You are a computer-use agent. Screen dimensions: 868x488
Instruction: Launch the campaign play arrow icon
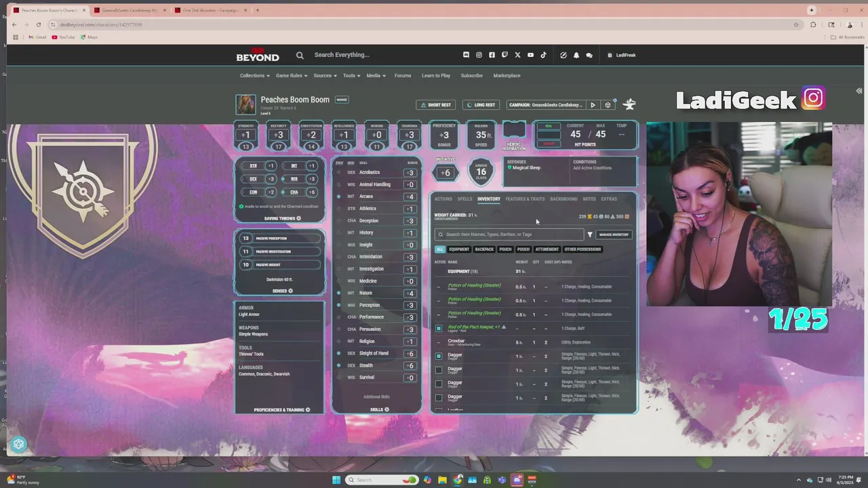point(593,105)
